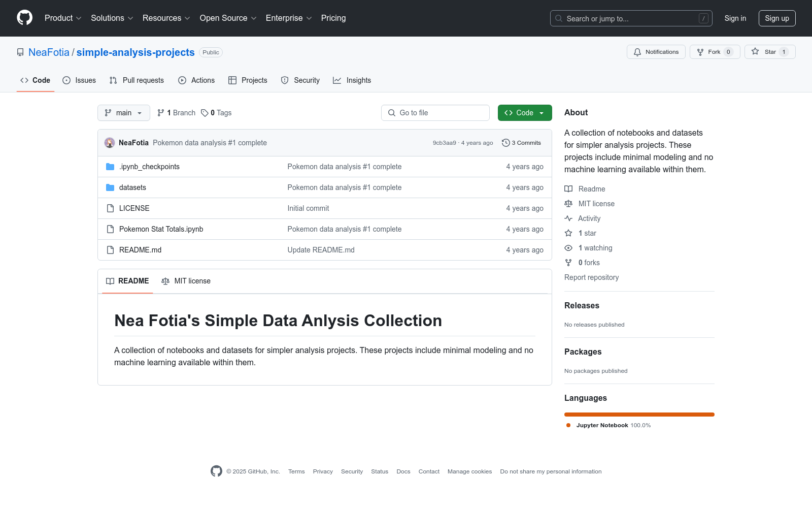The image size is (812, 508).
Task: Fork this repository
Action: tap(715, 52)
